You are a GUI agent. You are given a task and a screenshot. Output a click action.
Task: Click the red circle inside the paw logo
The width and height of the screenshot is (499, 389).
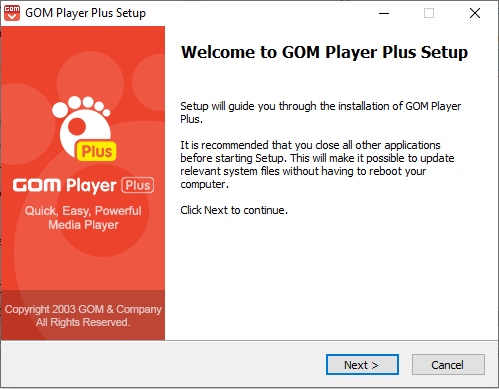(77, 127)
